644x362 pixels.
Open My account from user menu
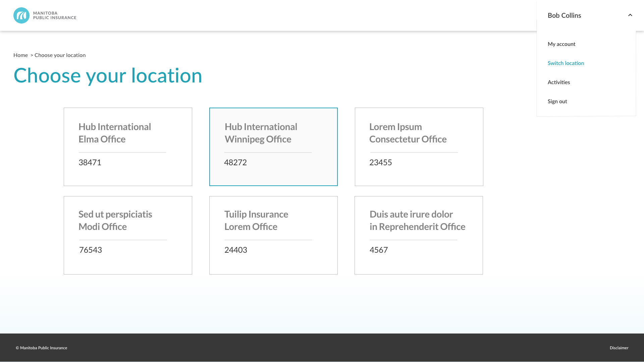coord(561,44)
